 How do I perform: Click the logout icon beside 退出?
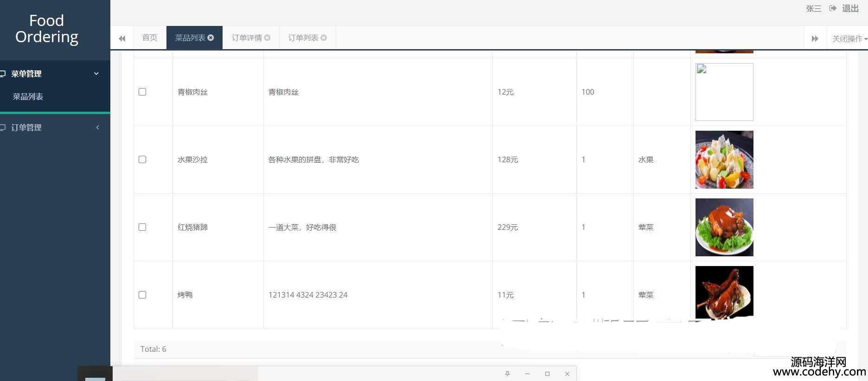click(x=833, y=8)
